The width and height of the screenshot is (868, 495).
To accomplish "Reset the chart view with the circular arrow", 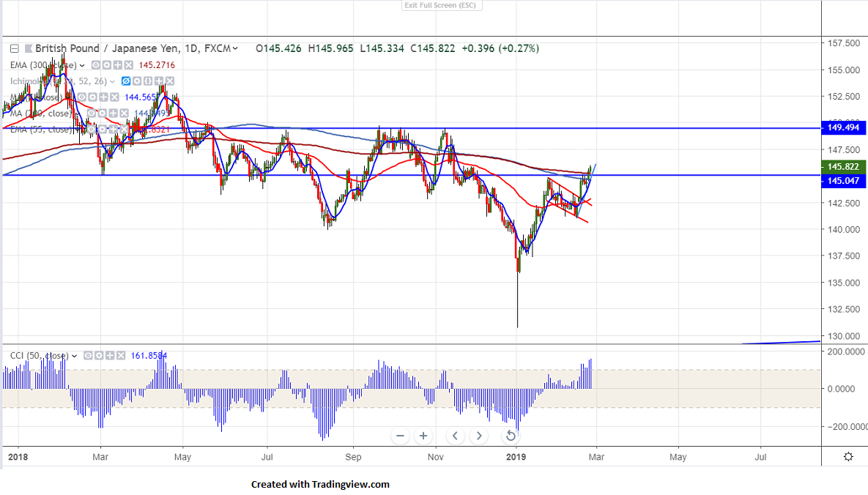I will [x=511, y=436].
